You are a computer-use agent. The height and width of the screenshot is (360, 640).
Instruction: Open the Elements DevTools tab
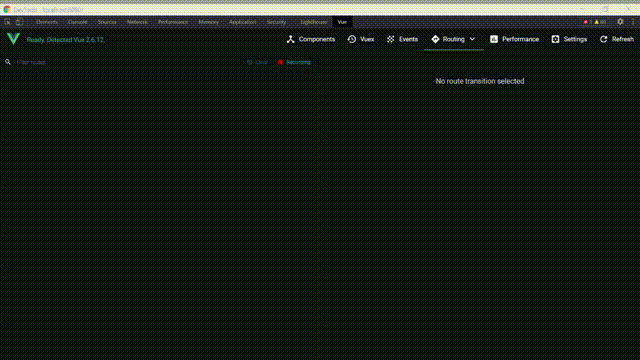click(47, 22)
